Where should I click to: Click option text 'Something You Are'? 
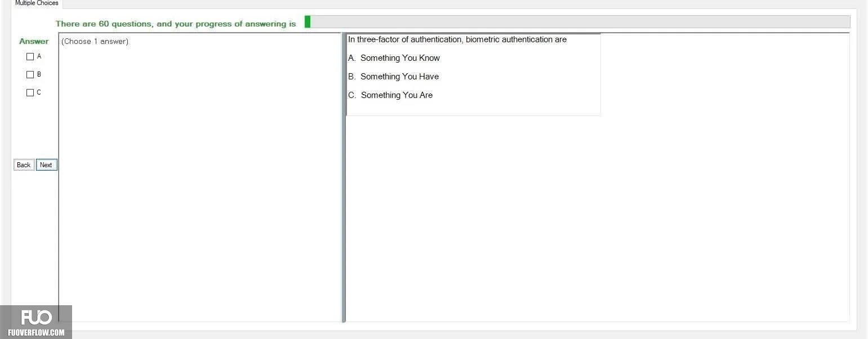(397, 95)
